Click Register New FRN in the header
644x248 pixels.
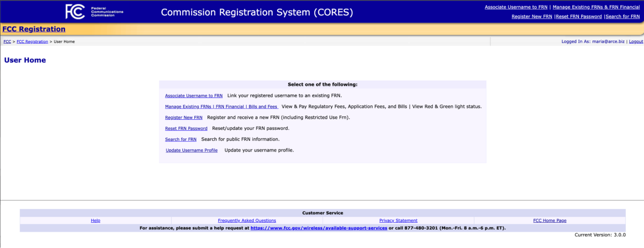click(x=532, y=16)
